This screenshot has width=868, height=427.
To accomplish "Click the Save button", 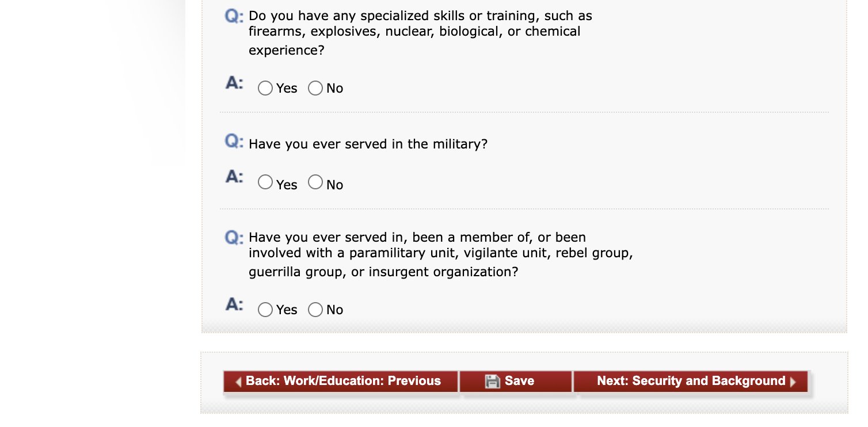I will [x=516, y=381].
